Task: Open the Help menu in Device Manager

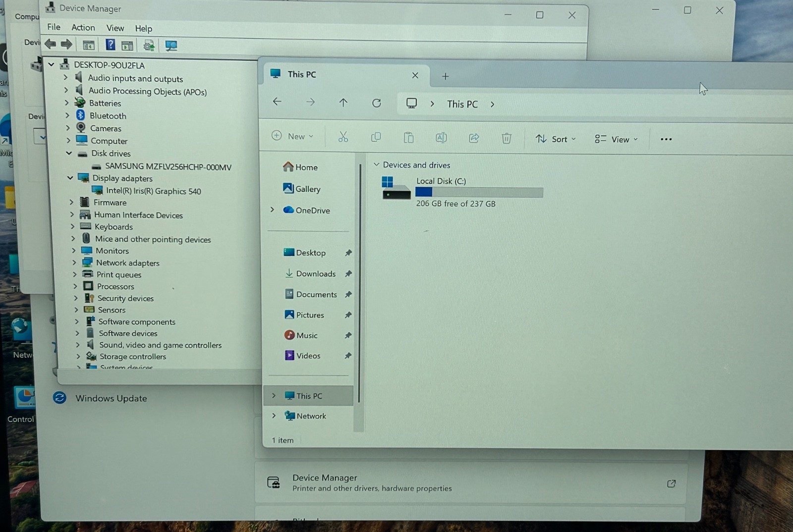Action: [x=144, y=28]
